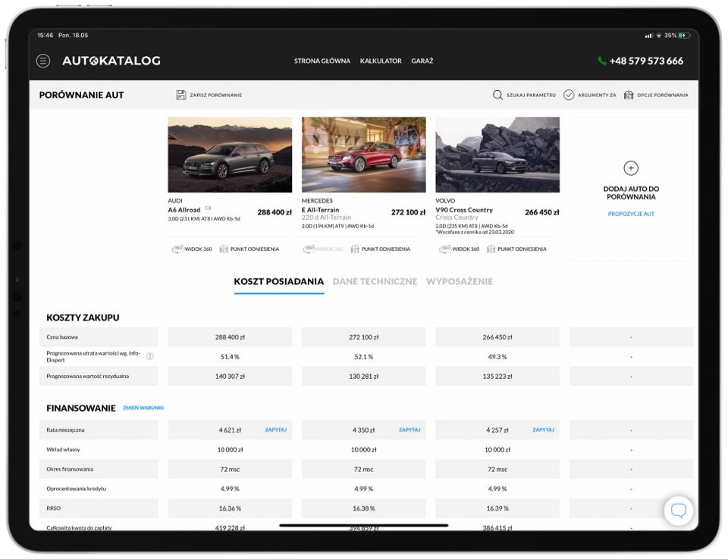Open Volvo V90 Cross Country photo
Viewport: 728px width, 560px height.
[497, 155]
